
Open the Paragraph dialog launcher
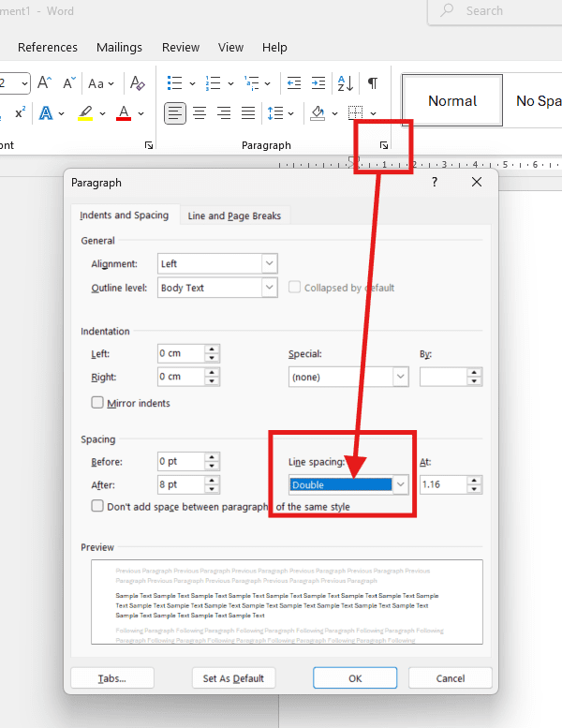(x=384, y=145)
